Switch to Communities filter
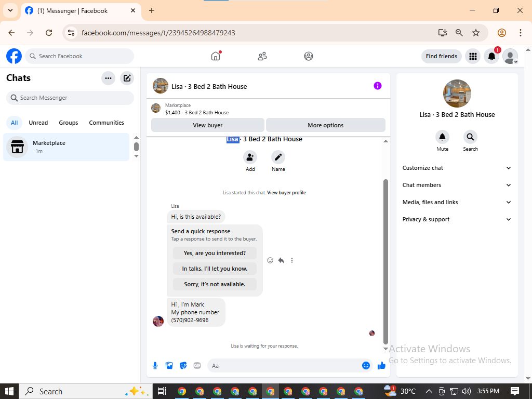The height and width of the screenshot is (399, 532). click(107, 123)
